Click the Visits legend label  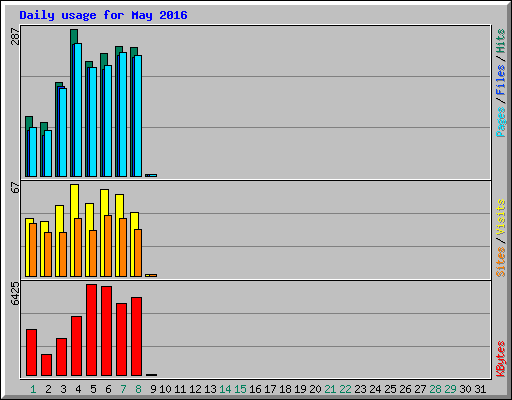[500, 217]
